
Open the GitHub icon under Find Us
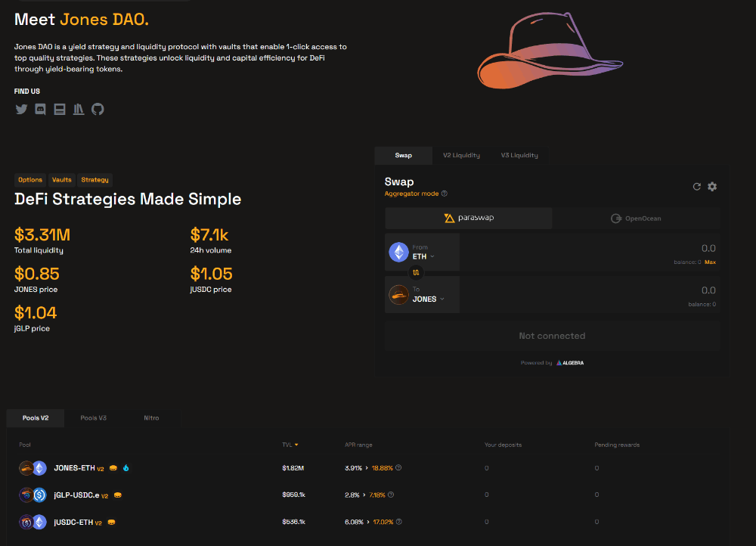pyautogui.click(x=98, y=110)
